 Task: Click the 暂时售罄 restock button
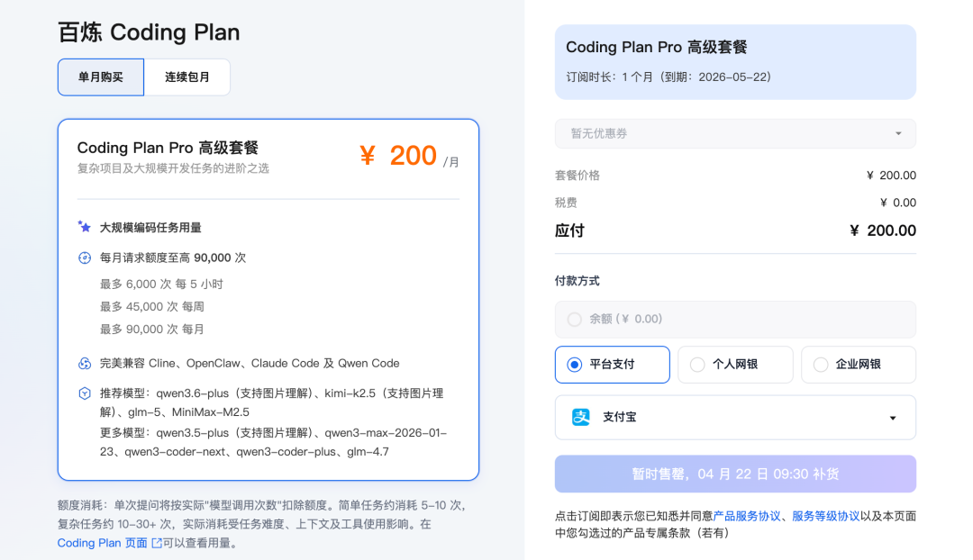coord(735,474)
